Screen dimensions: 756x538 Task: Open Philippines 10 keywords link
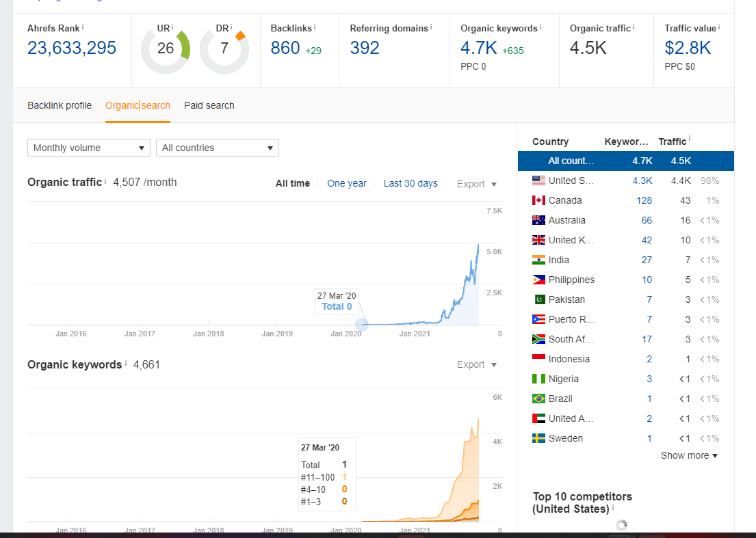point(647,280)
